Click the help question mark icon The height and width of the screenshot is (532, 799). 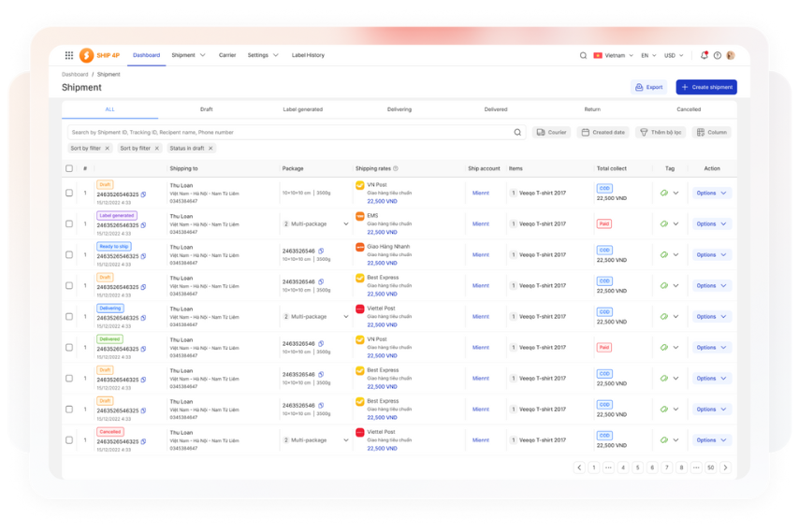pyautogui.click(x=718, y=55)
